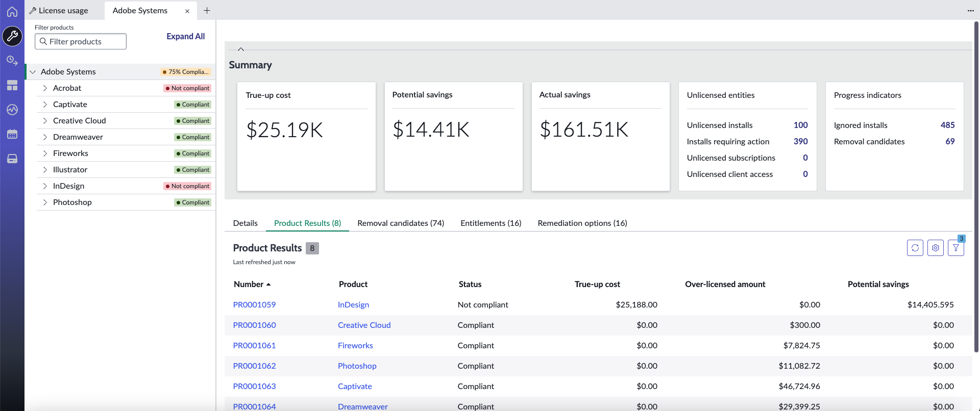Click the Unlicensed subscriptions count 0

(x=805, y=158)
